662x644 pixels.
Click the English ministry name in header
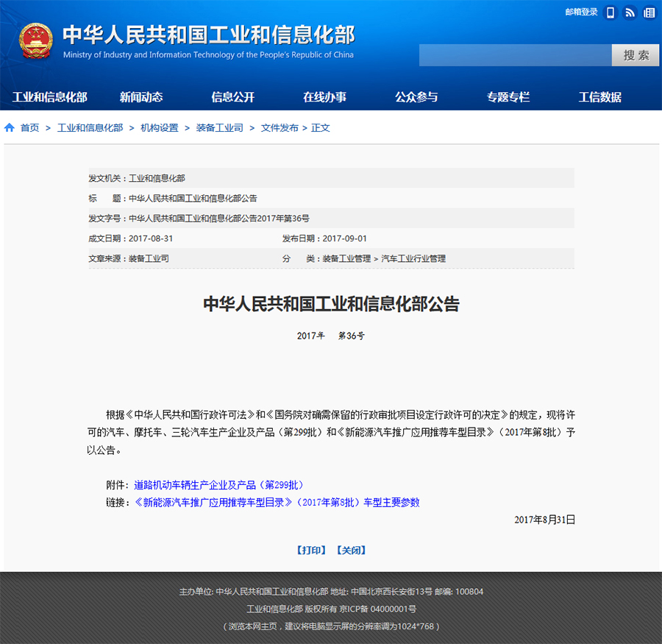(209, 55)
